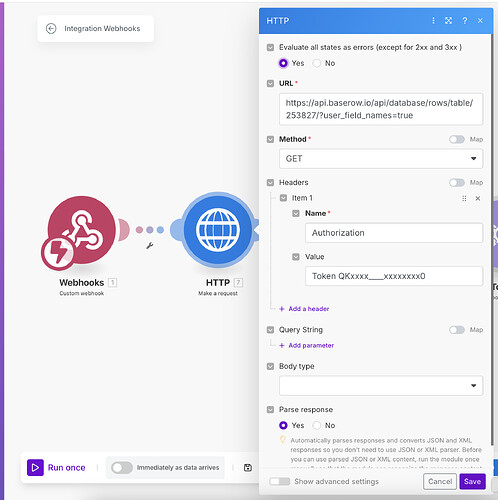Viewport: 498px width, 500px height.
Task: Click the back arrow beside Integration Webhooks
Action: (x=51, y=29)
